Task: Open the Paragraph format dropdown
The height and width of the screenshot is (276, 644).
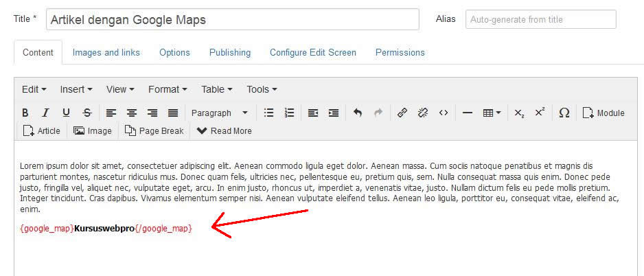Action: click(x=219, y=113)
